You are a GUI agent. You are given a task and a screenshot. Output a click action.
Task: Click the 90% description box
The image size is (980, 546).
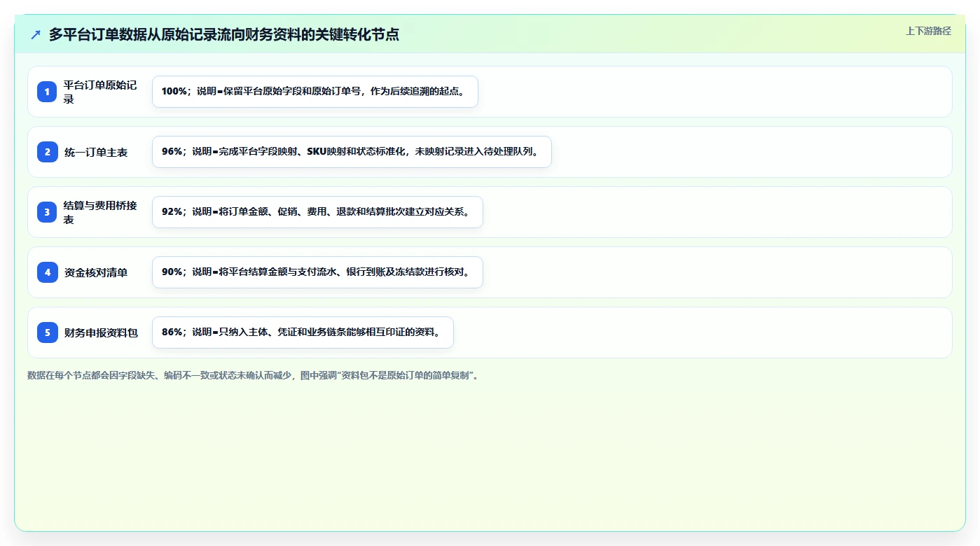click(317, 272)
